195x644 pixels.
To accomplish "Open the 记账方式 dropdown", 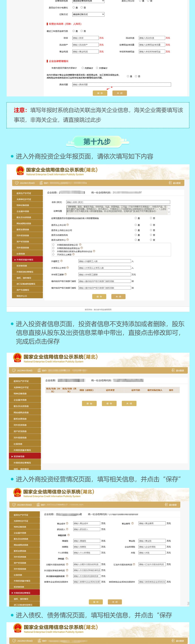I will coord(88,14).
